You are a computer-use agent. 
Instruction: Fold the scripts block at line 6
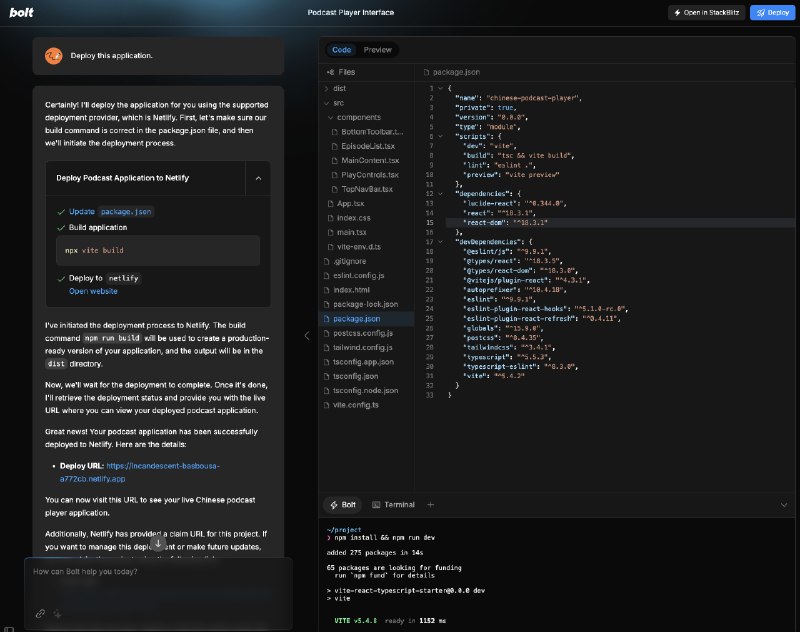440,136
